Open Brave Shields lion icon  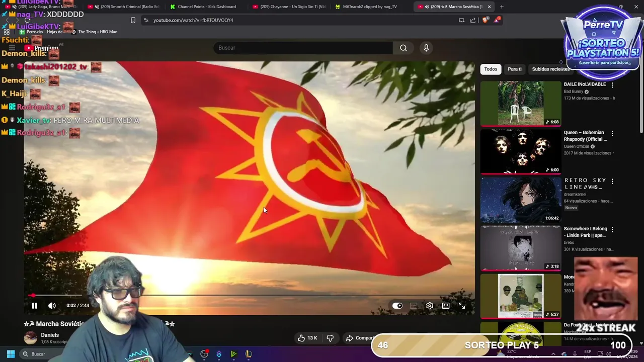(x=485, y=20)
